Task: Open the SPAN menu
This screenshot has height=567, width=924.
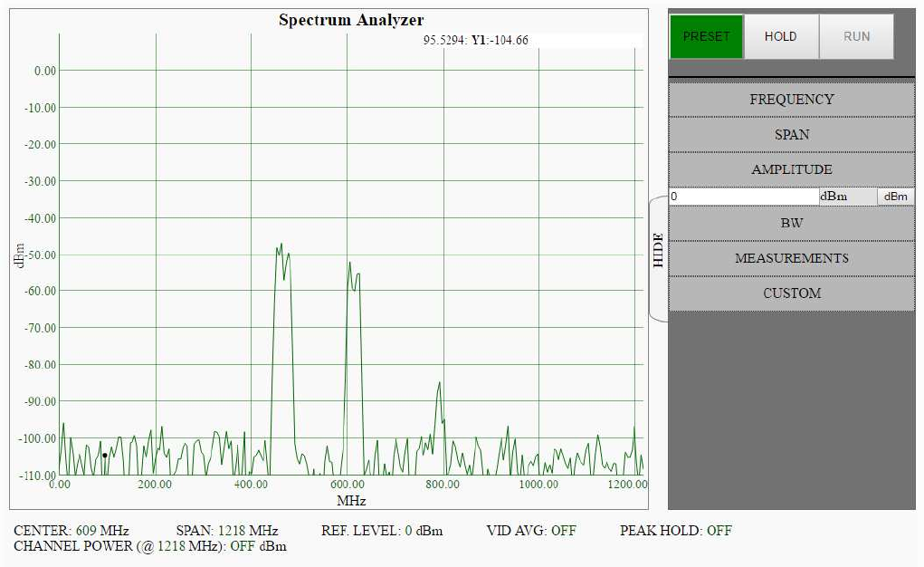Action: pos(791,135)
